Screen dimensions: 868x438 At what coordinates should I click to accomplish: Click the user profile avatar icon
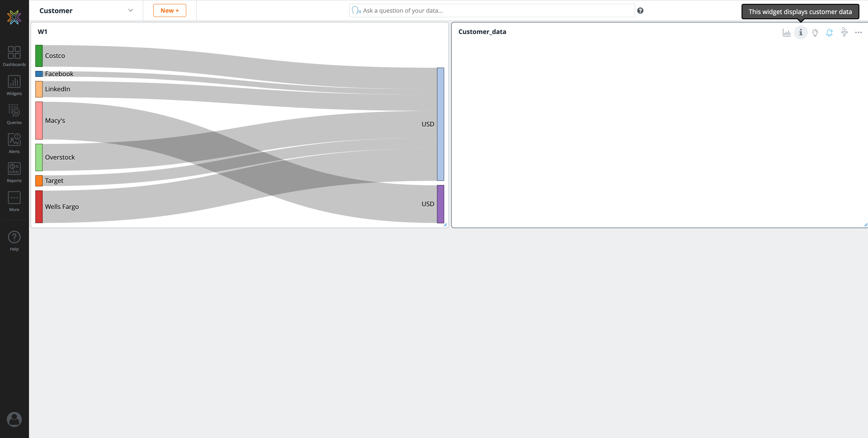point(14,419)
